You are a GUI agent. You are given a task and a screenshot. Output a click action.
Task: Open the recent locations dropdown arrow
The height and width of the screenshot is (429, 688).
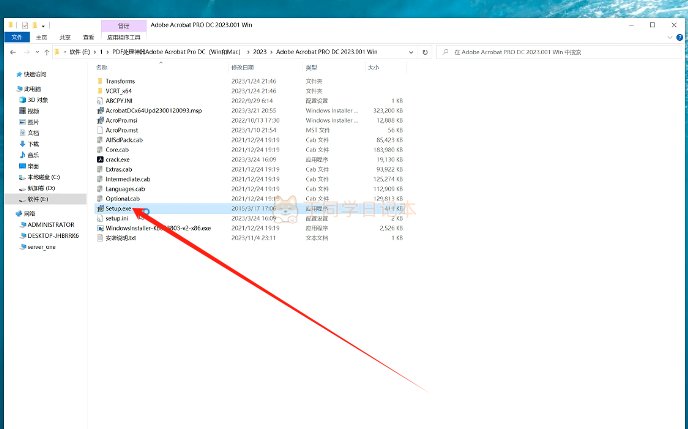coord(37,51)
